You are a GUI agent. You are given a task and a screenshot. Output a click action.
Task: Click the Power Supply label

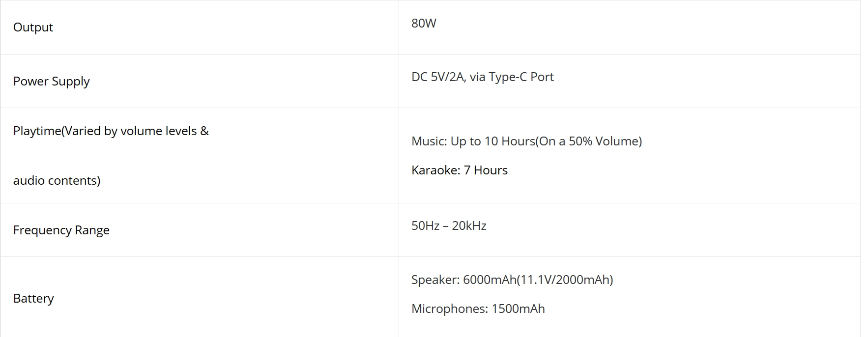tap(51, 81)
